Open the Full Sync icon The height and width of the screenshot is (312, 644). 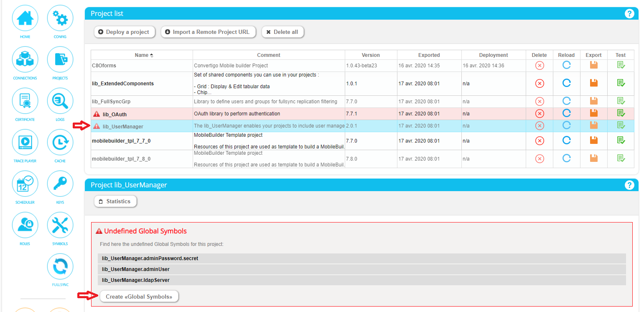tap(60, 266)
